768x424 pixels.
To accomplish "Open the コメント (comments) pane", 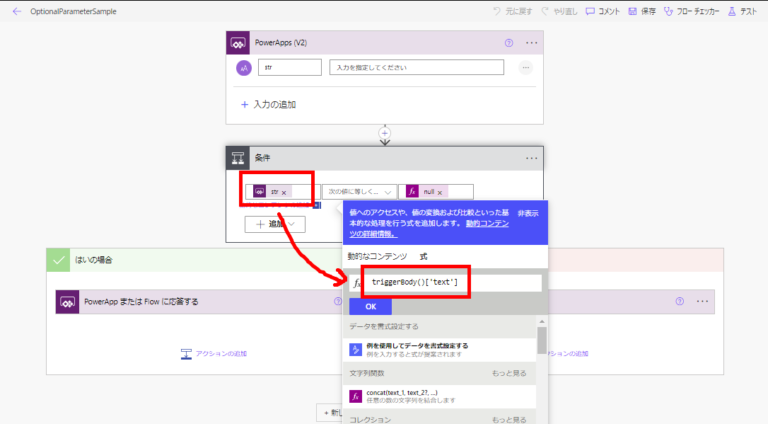I will (x=604, y=11).
